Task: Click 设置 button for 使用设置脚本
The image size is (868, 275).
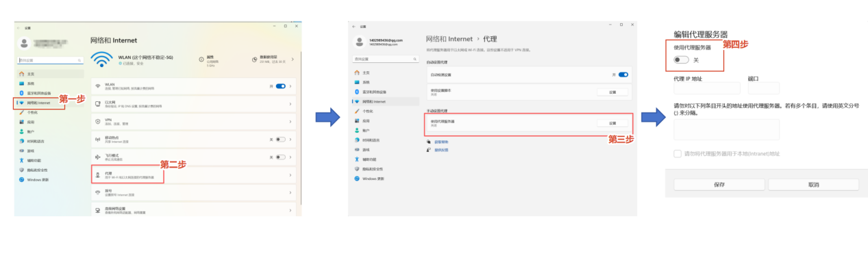Action: (x=613, y=92)
